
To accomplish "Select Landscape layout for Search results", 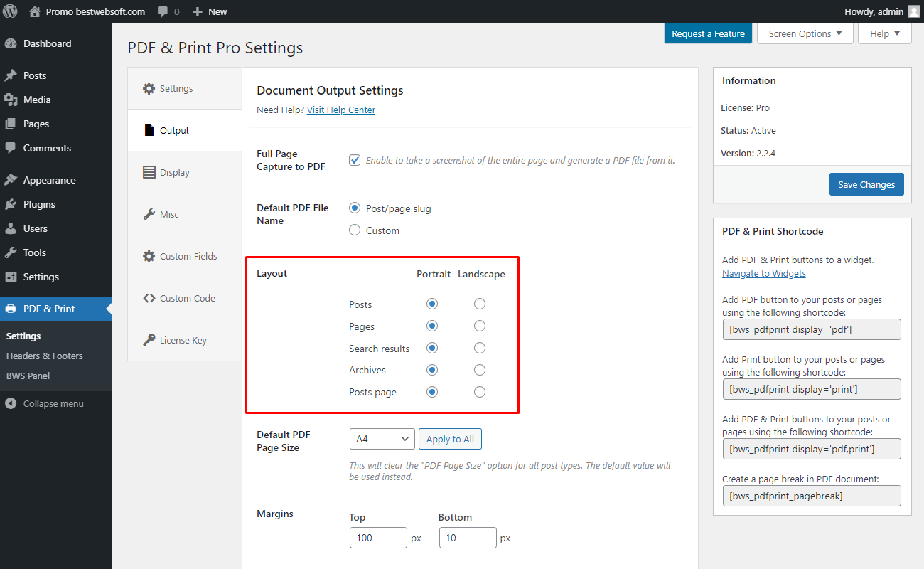I will click(x=480, y=348).
